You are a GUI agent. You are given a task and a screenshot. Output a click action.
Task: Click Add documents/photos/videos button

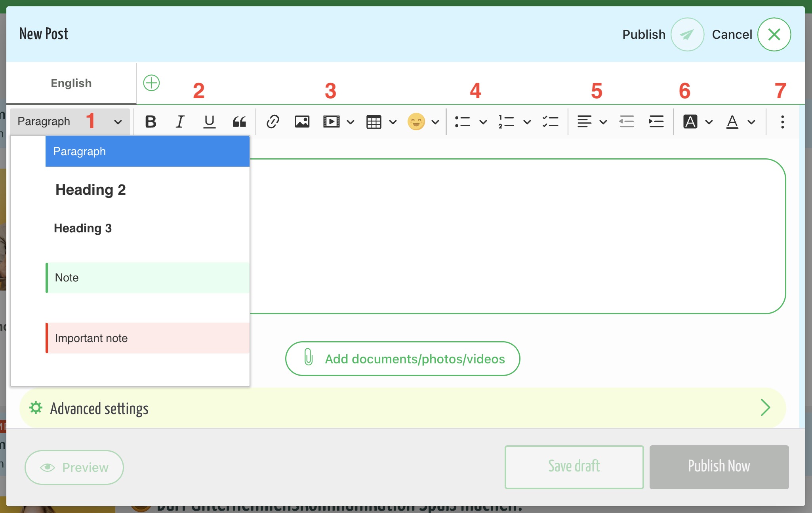tap(402, 359)
